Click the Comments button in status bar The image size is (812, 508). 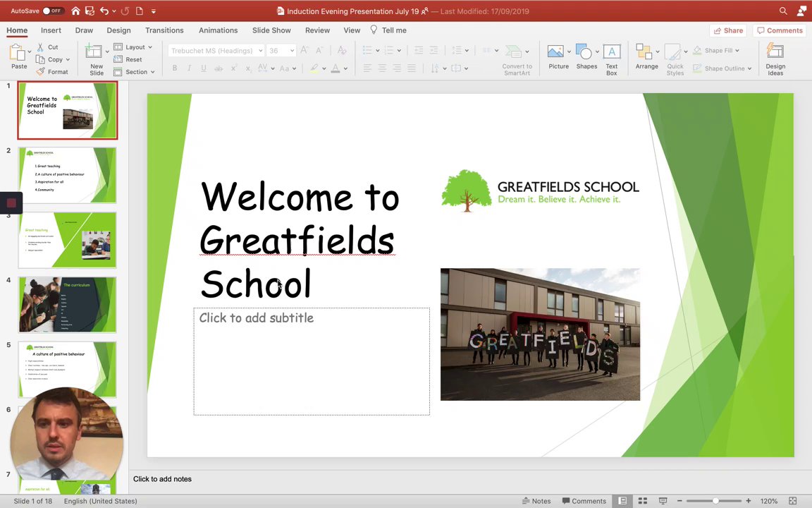584,501
